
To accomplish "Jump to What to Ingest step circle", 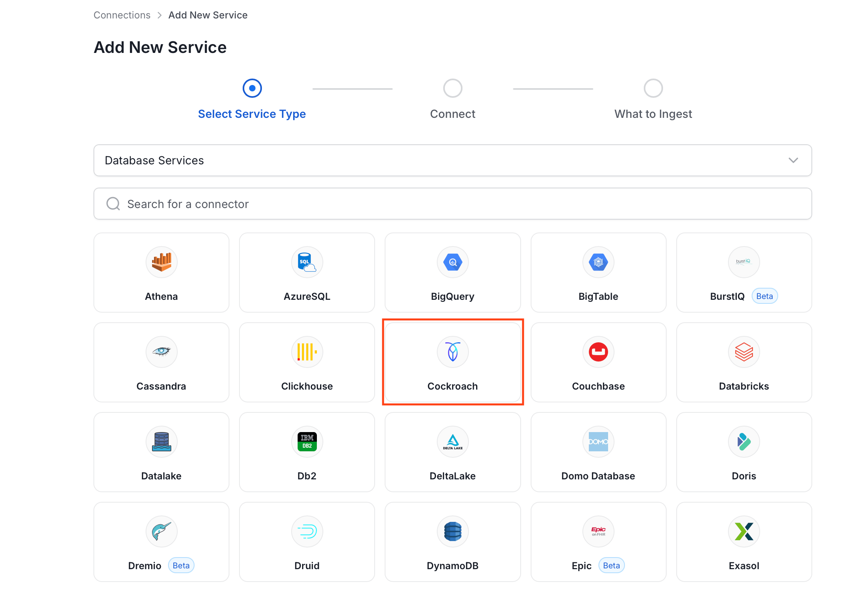I will (x=653, y=88).
